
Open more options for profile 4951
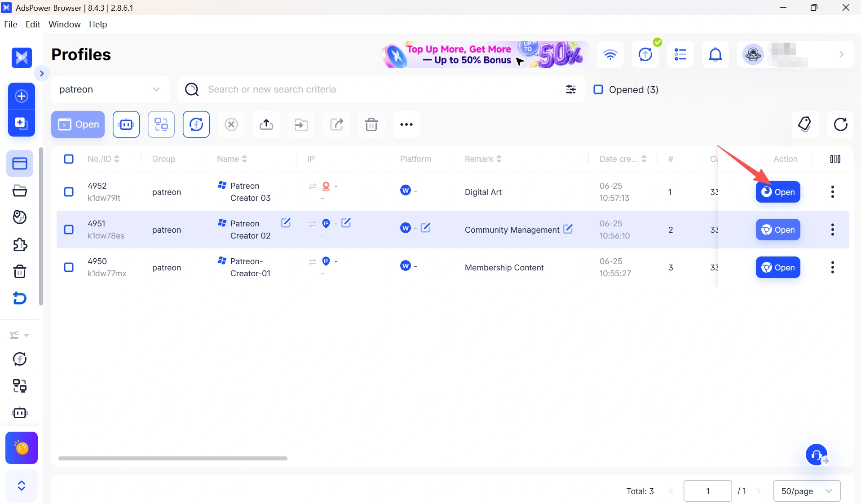click(x=833, y=230)
